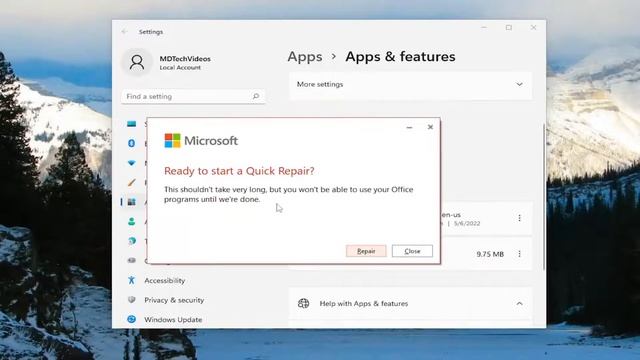Click the Settings window vertical scrollbar
Screen dimensions: 640x360
543,198
